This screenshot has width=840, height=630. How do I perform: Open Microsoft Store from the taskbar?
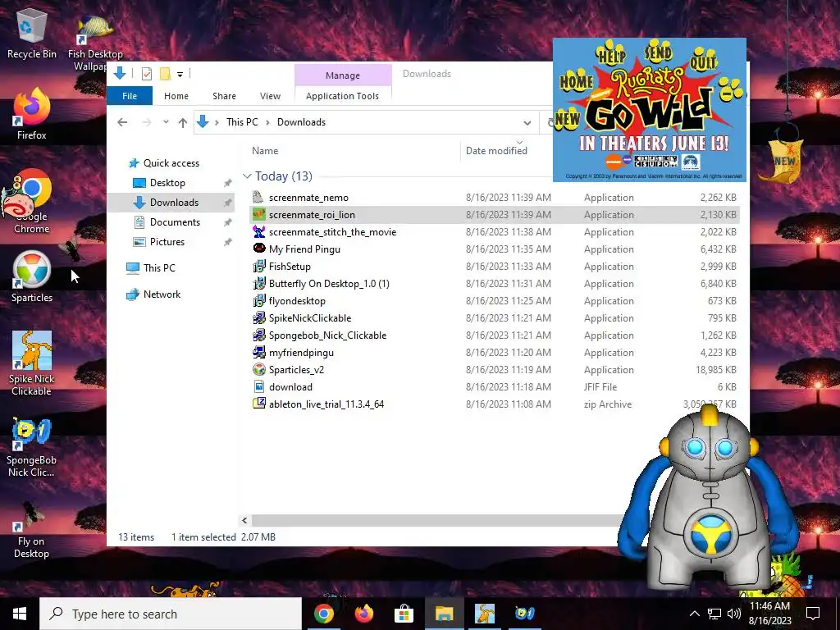404,614
